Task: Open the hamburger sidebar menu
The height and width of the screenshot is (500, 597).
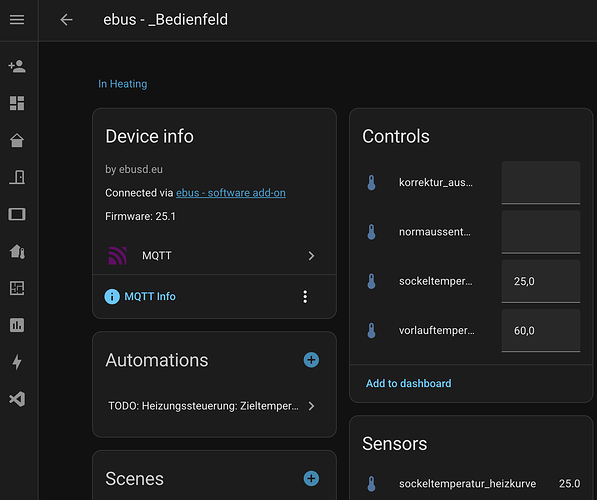Action: click(17, 19)
